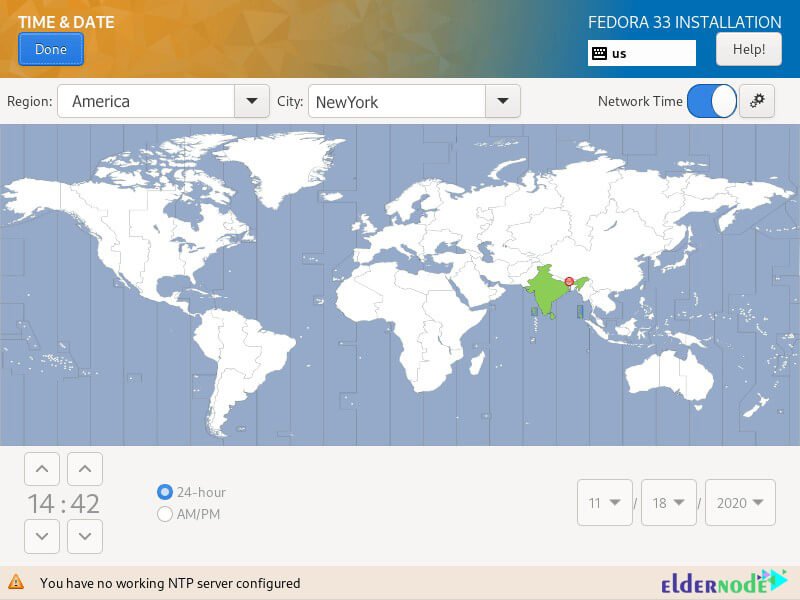Image resolution: width=800 pixels, height=600 pixels.
Task: Click the us keyboard layout indicator
Action: coord(641,53)
